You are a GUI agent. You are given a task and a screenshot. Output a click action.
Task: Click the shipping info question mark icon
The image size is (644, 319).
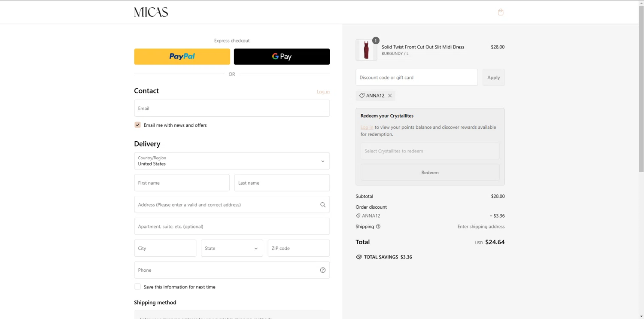[x=378, y=227]
